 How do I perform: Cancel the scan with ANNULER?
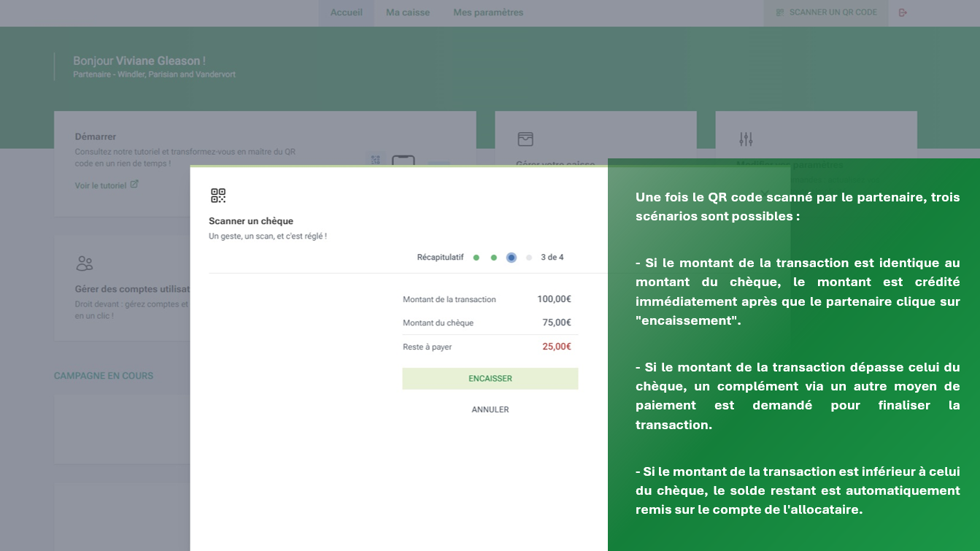coord(490,409)
